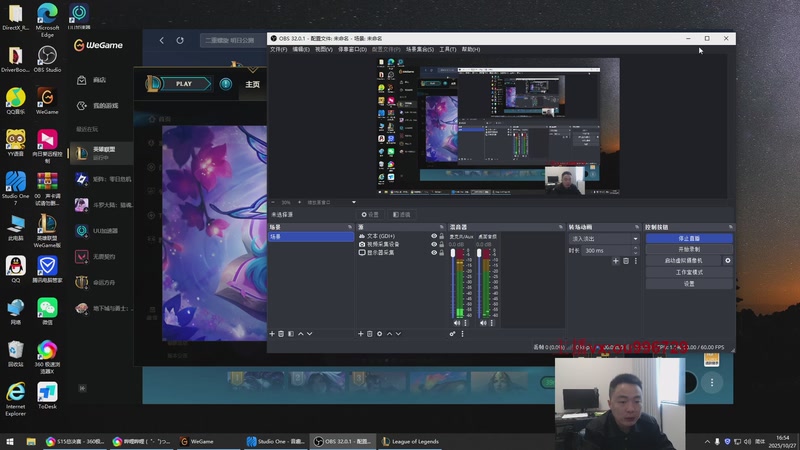
Task: Click the Stop Streaming (停止直播) button
Action: pos(689,238)
